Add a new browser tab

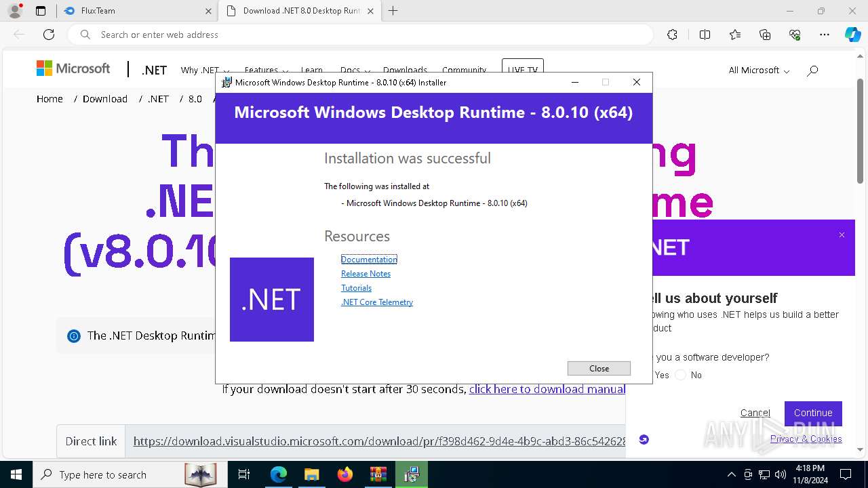[x=393, y=11]
